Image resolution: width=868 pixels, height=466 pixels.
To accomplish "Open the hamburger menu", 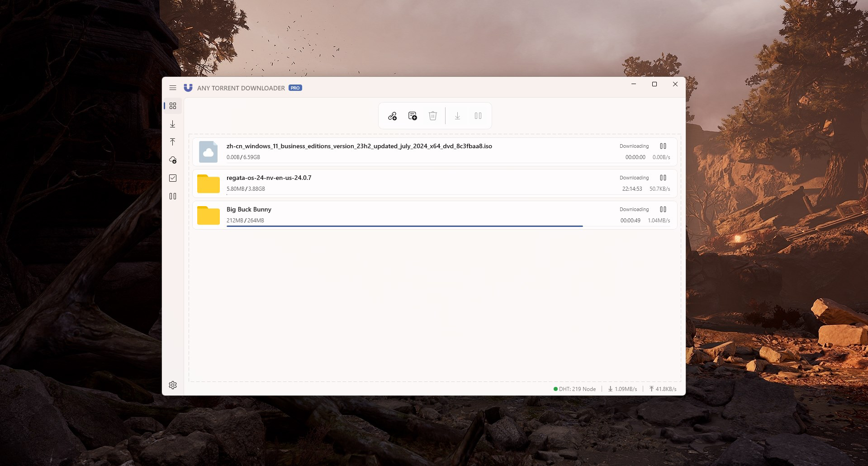I will pos(172,88).
